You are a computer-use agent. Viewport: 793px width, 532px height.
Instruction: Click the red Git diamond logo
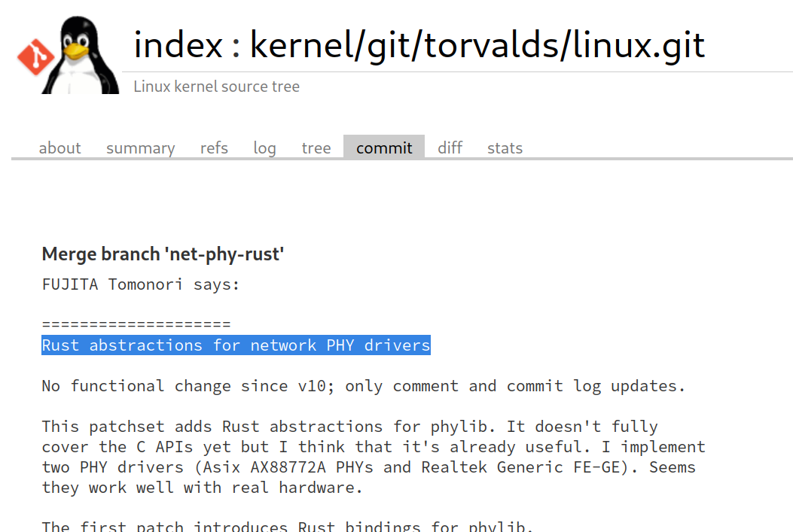[35, 56]
